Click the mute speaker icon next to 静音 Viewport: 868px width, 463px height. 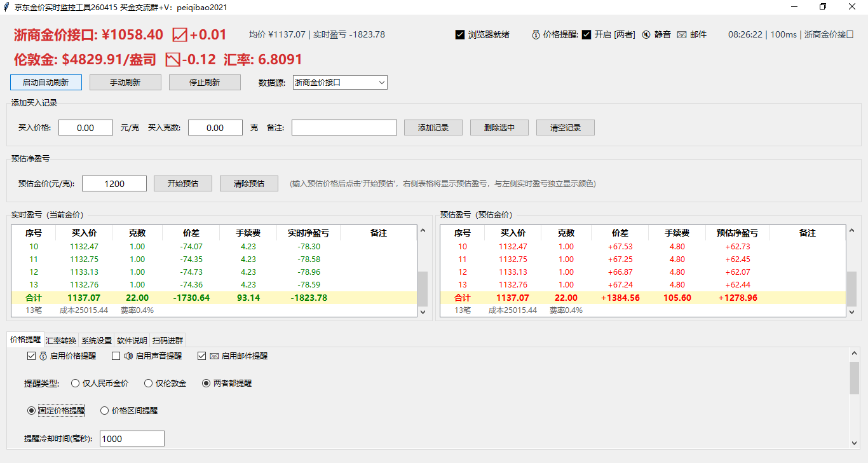tap(646, 35)
